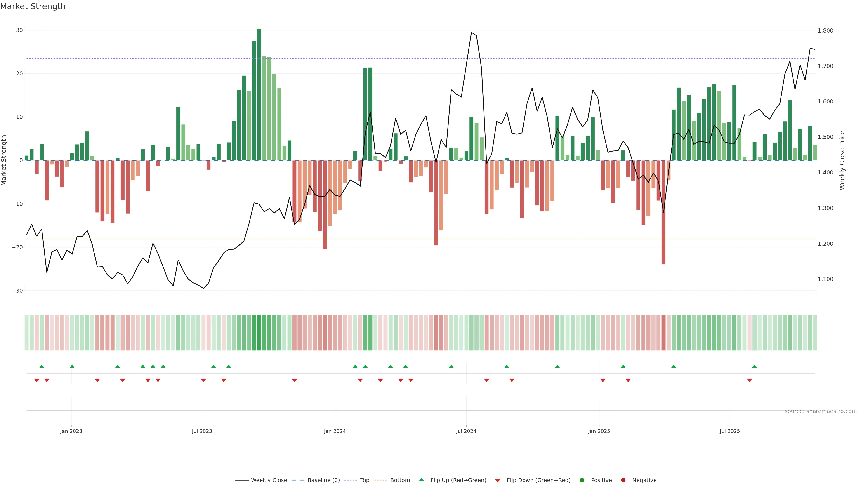Click the Flip Down red triangle legend icon
This screenshot has height=488, width=868.
498,480
